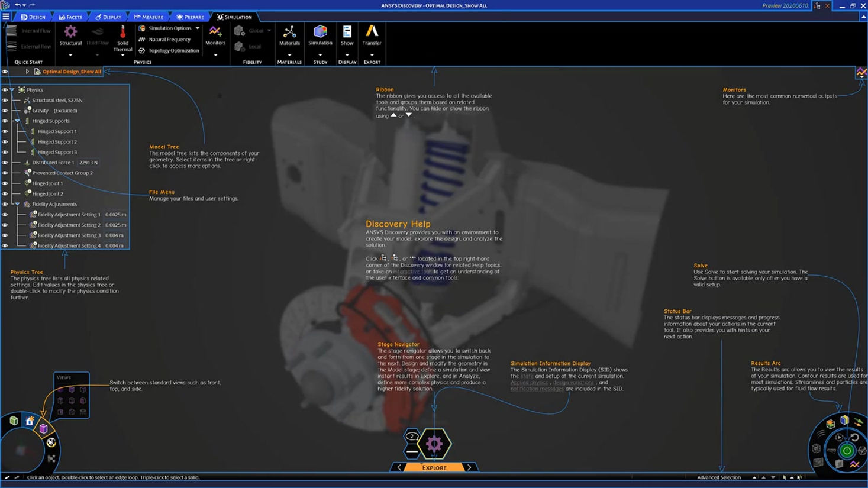Open the Monitors tool in the ribbon
Image resolution: width=868 pixels, height=488 pixels.
(215, 35)
